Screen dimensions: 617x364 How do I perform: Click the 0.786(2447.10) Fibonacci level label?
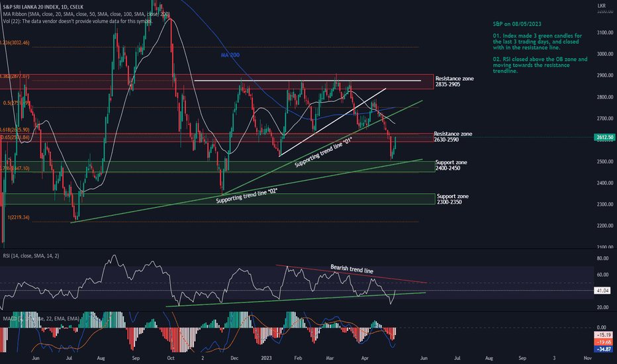(x=15, y=168)
